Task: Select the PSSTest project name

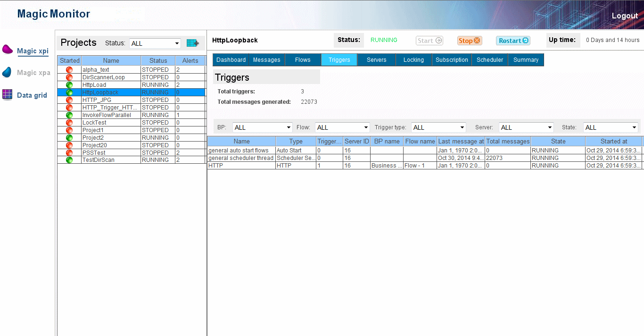Action: [94, 153]
